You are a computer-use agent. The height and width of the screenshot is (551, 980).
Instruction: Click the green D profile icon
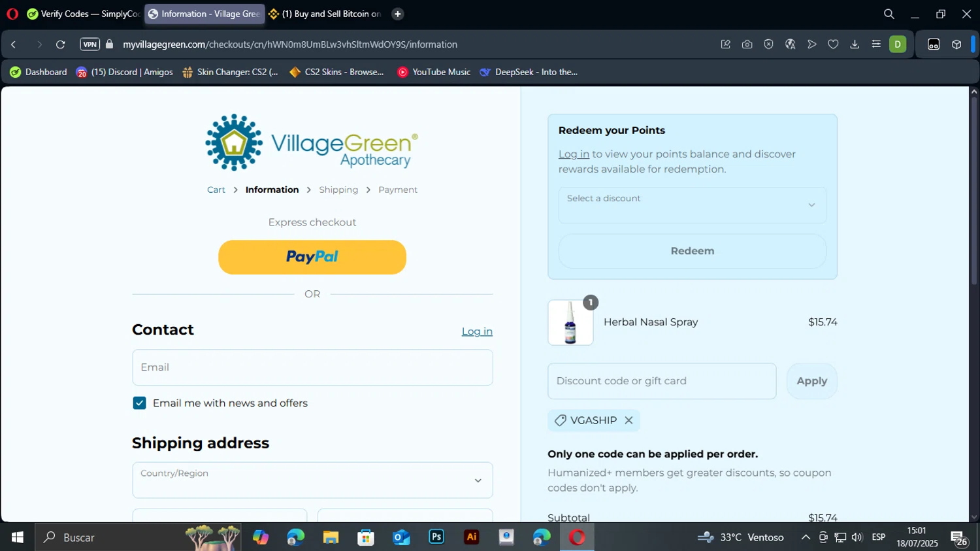pyautogui.click(x=898, y=44)
